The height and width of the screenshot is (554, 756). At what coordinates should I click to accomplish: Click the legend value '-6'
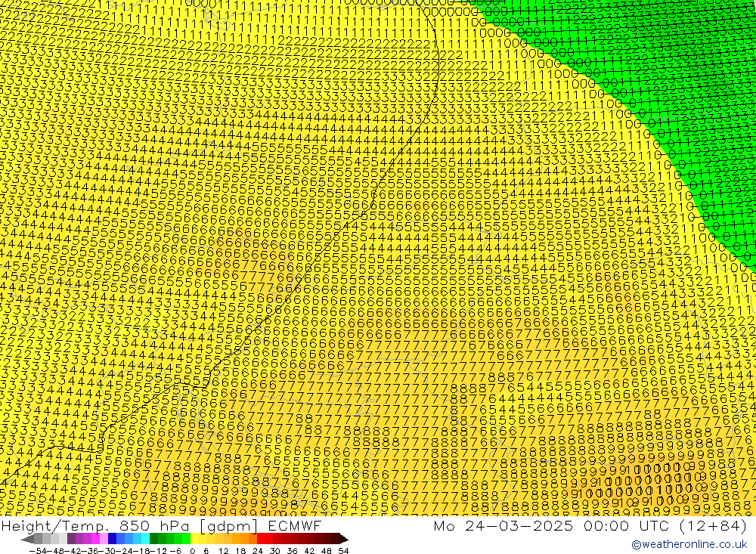(175, 551)
